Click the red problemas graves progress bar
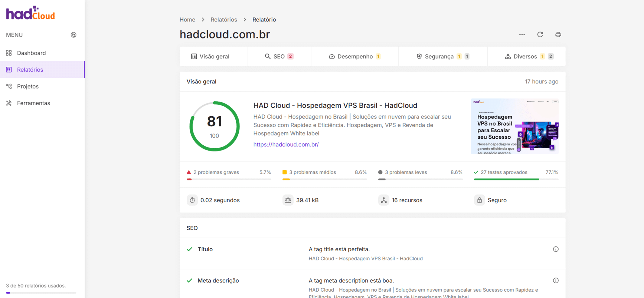Screen dimensions: 644x298 click(229, 179)
